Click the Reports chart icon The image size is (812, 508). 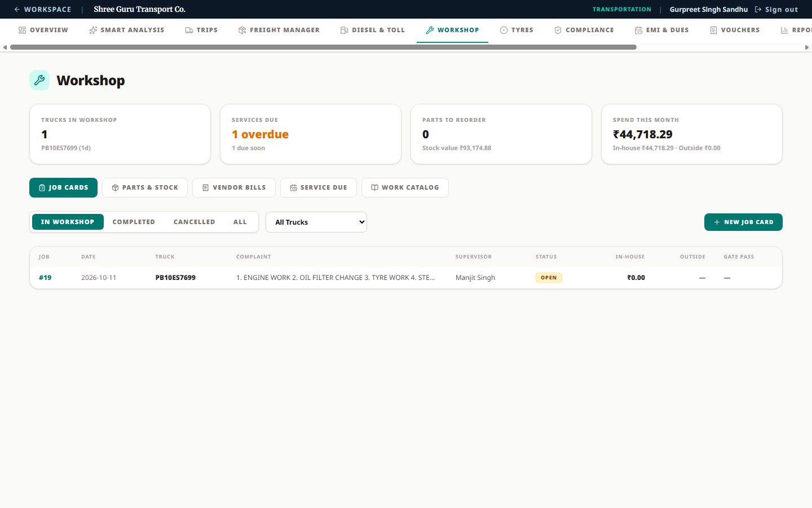784,30
